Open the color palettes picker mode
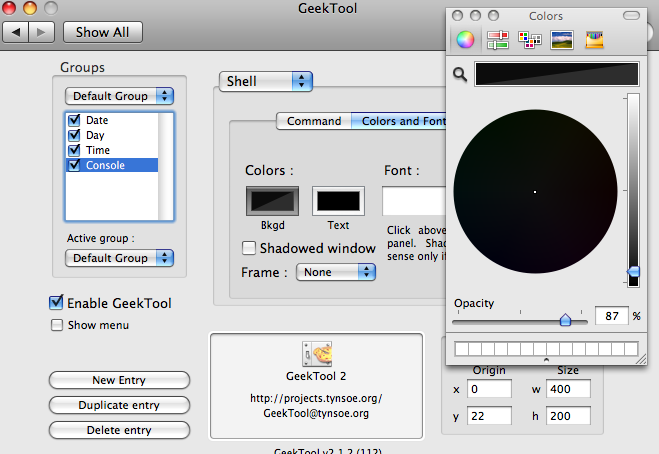This screenshot has height=454, width=659. (530, 40)
